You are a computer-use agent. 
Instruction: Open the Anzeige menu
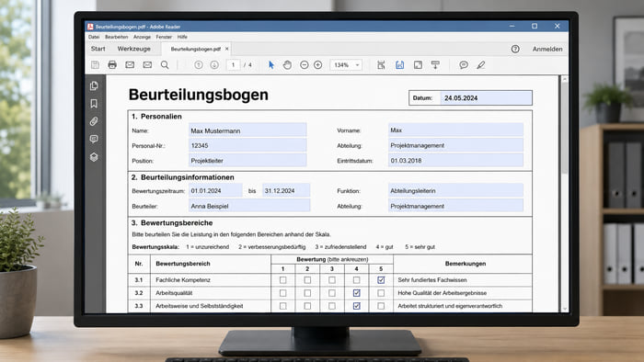[142, 37]
